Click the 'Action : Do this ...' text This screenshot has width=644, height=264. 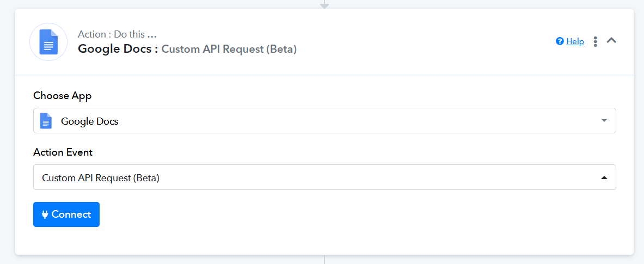tap(118, 34)
